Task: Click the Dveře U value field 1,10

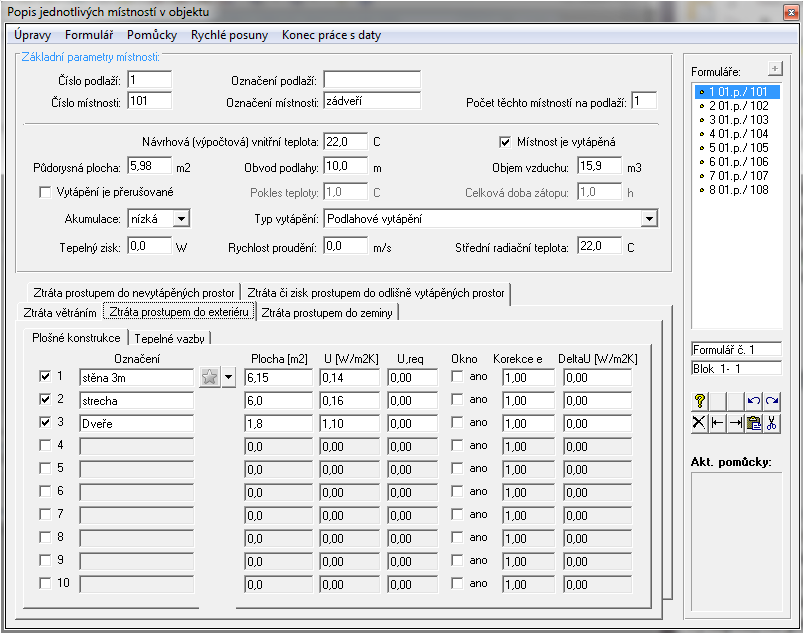Action: point(350,424)
